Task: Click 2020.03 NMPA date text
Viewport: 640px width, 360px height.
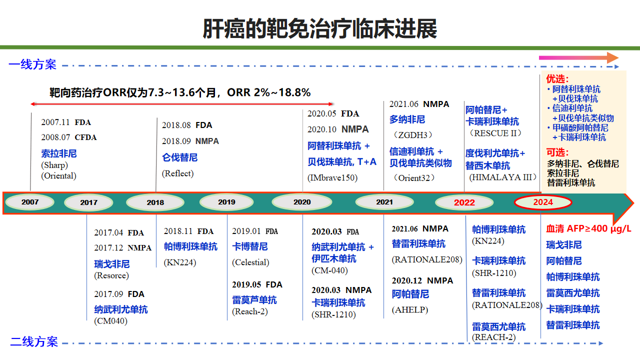Action: click(x=342, y=290)
